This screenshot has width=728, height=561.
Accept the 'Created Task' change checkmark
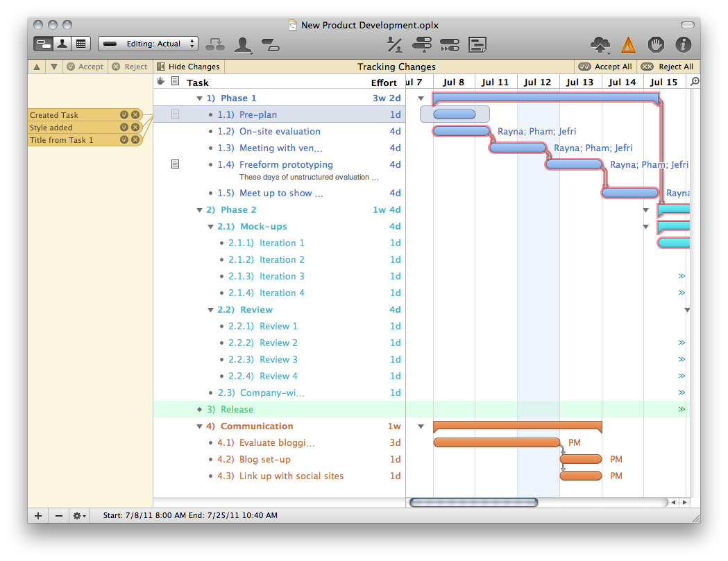click(x=124, y=115)
